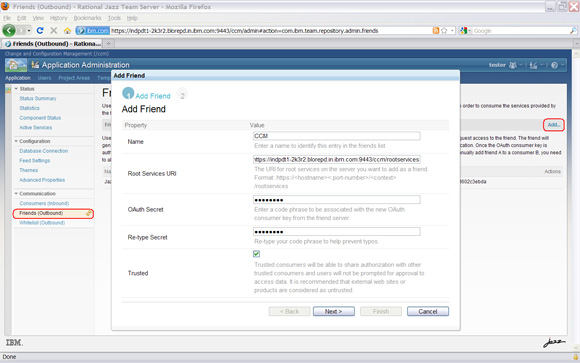Click the Google search magnifier icon

(x=573, y=31)
